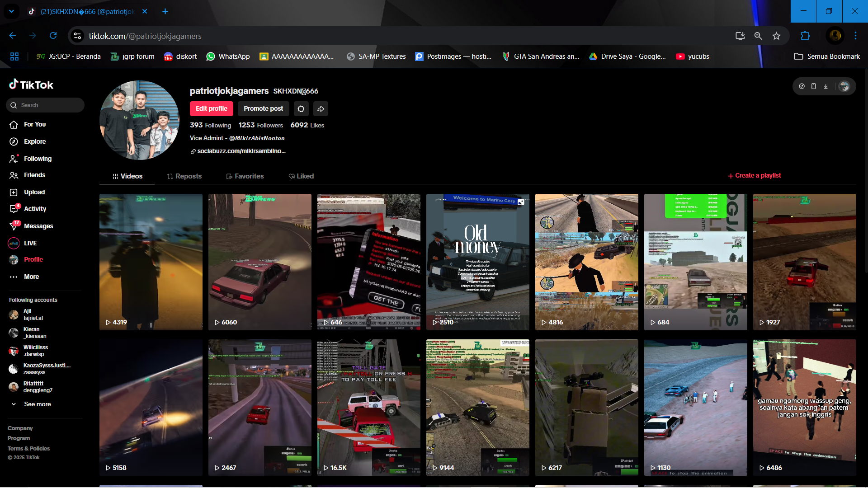Open the browser zoom magnifier icon
The height and width of the screenshot is (488, 868).
point(758,36)
